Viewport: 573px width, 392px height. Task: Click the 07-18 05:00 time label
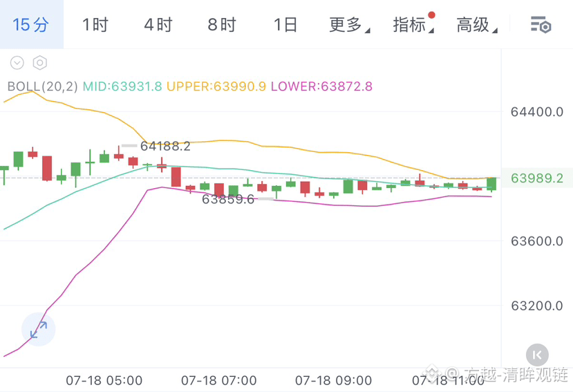[x=104, y=381]
